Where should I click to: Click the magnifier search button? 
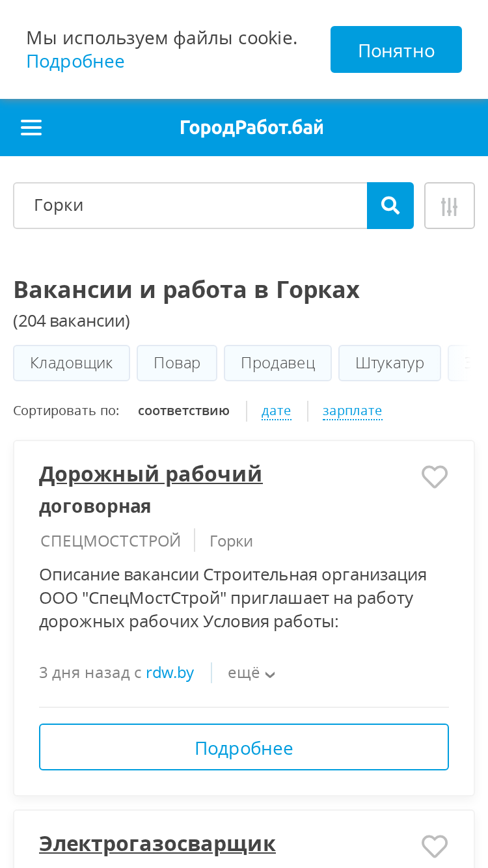click(x=390, y=206)
